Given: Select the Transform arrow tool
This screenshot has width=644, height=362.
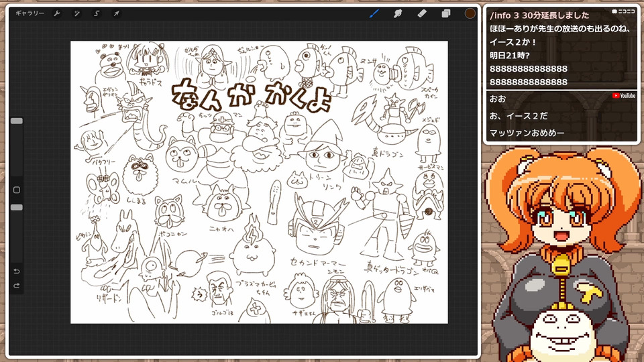Looking at the screenshot, I should pyautogui.click(x=116, y=13).
